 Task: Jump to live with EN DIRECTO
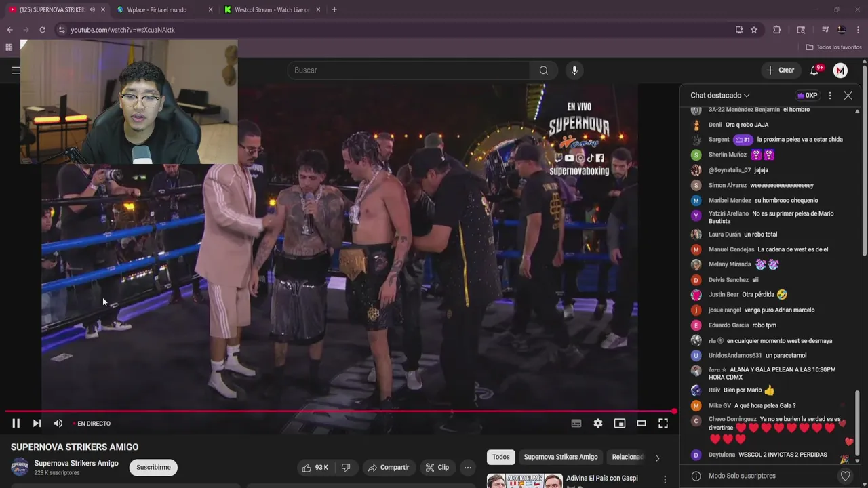coord(92,424)
